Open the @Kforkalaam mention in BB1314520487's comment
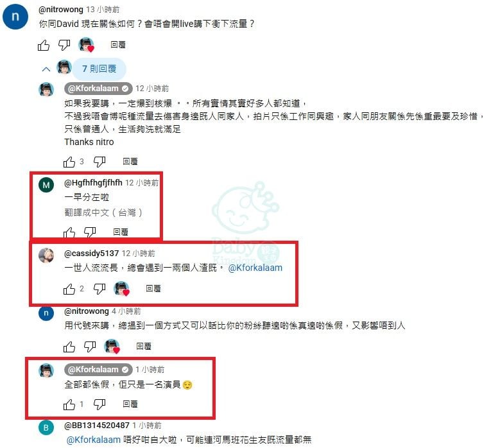491x448 pixels. pyautogui.click(x=93, y=440)
